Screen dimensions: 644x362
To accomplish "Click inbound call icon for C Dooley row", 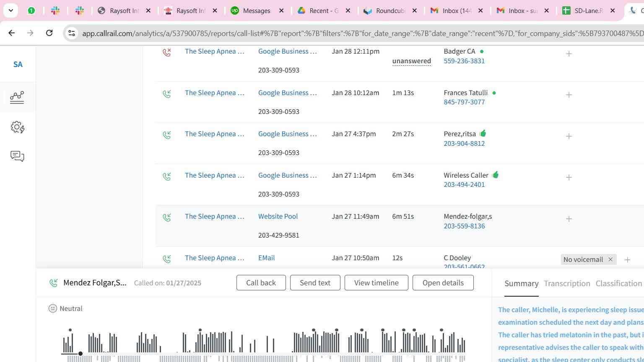I will [x=167, y=259].
